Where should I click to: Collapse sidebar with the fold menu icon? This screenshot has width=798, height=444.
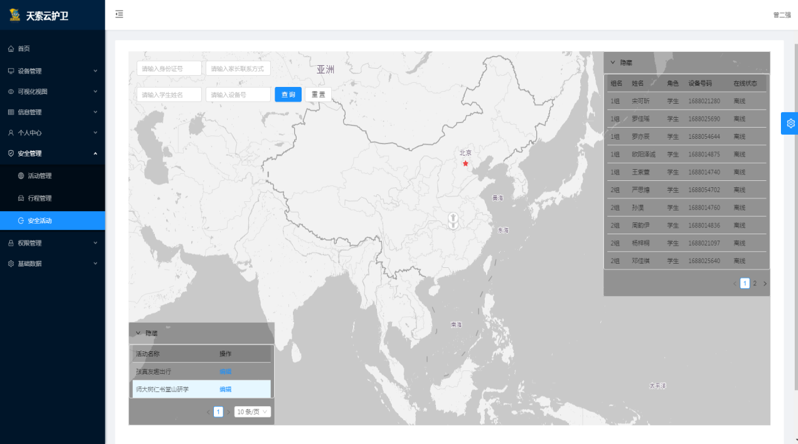tap(119, 14)
